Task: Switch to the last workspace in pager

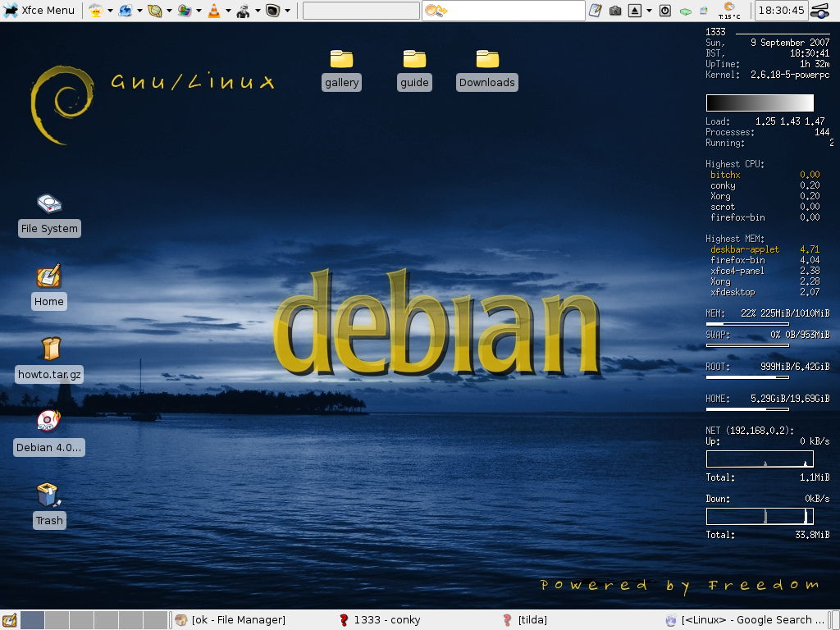Action: coord(155,620)
